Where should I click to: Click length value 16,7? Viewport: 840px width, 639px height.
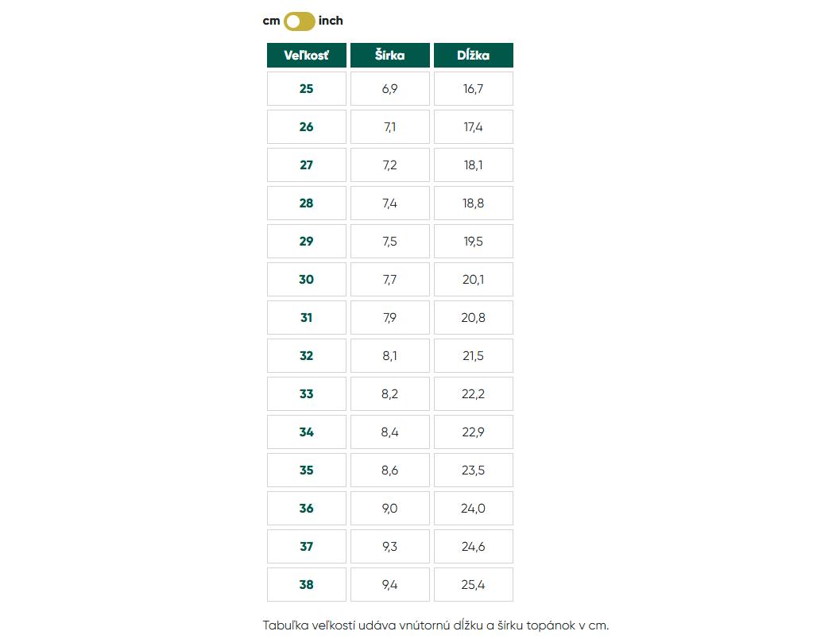pos(474,89)
